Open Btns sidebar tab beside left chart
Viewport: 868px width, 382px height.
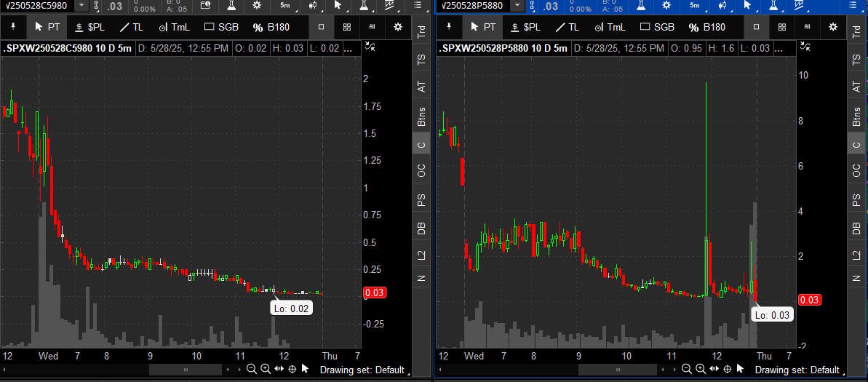[x=422, y=116]
